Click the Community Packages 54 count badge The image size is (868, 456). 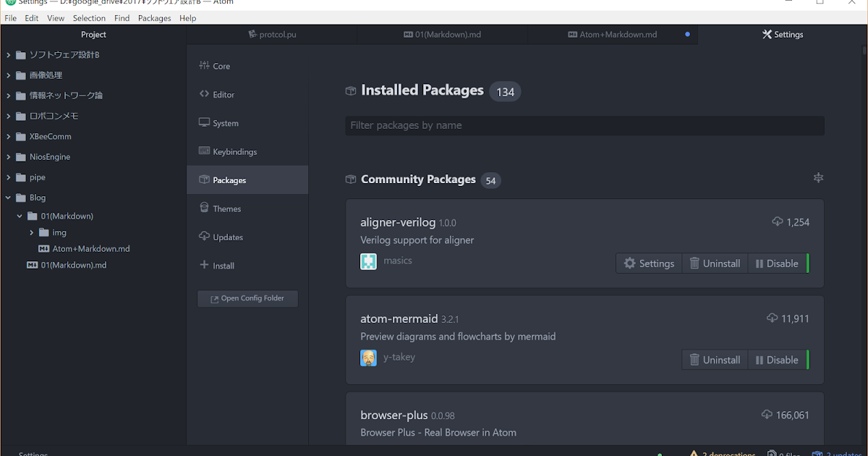[490, 180]
